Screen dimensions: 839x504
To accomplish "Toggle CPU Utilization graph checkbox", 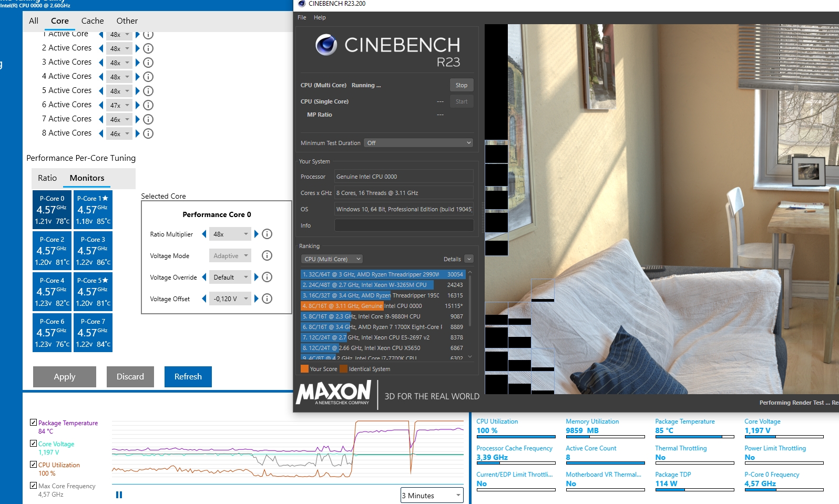I will (34, 465).
